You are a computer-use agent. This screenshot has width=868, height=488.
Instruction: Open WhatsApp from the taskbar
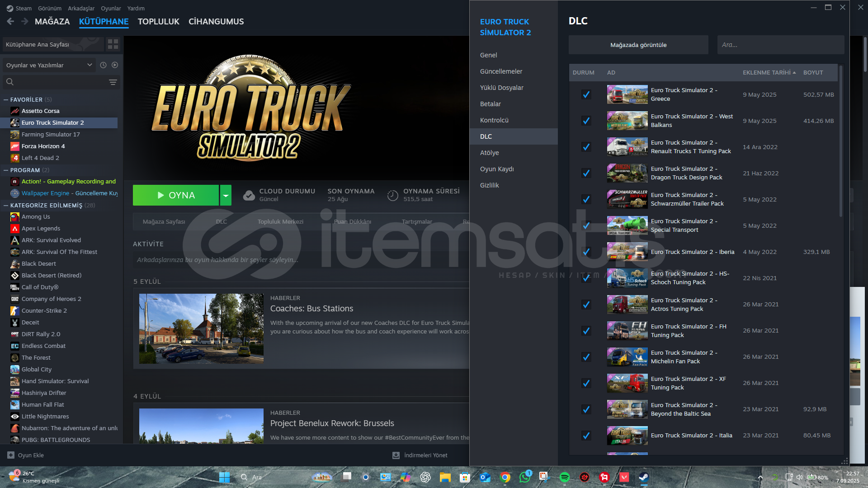pyautogui.click(x=525, y=477)
